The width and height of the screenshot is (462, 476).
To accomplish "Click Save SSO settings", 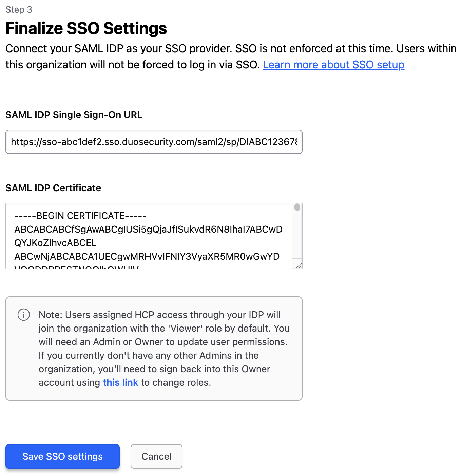I will (62, 456).
